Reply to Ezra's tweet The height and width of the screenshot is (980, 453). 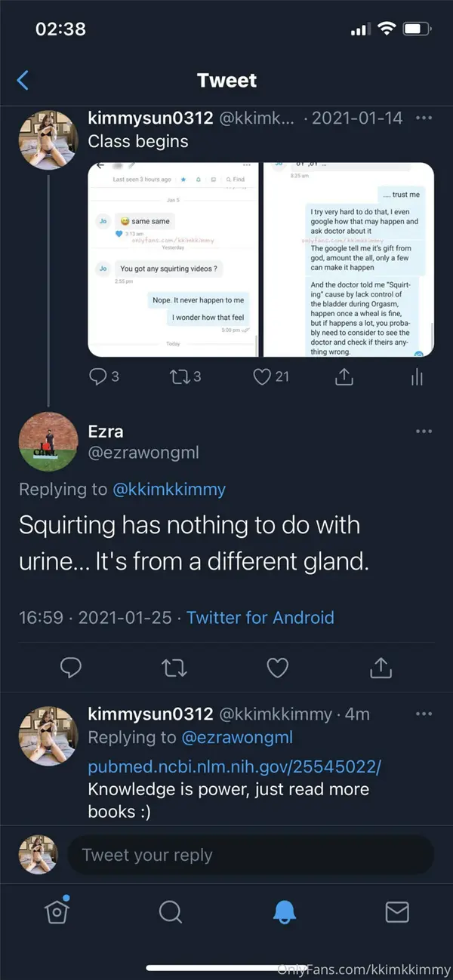tap(71, 667)
